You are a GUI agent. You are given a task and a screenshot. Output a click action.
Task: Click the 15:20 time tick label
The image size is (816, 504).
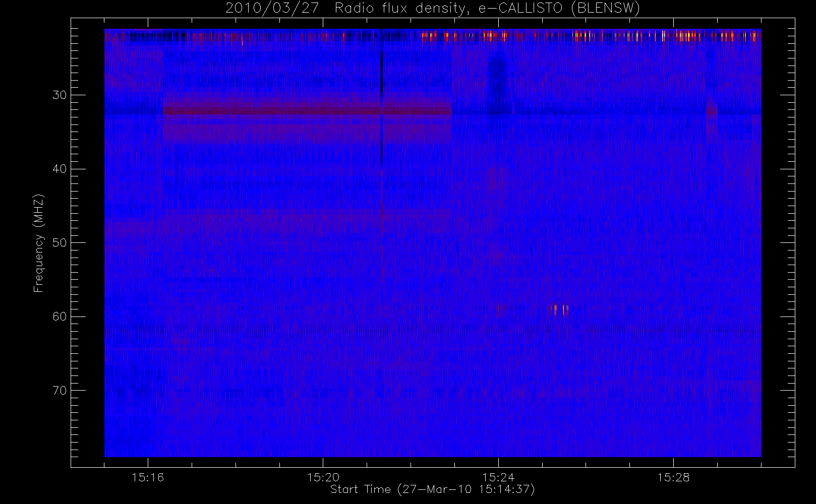point(323,477)
